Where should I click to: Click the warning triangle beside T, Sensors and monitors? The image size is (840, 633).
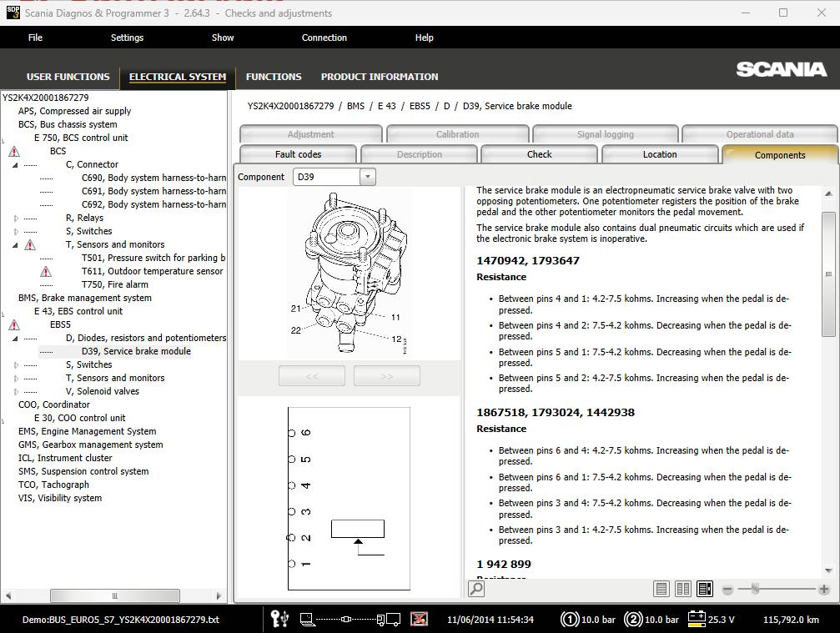point(30,244)
